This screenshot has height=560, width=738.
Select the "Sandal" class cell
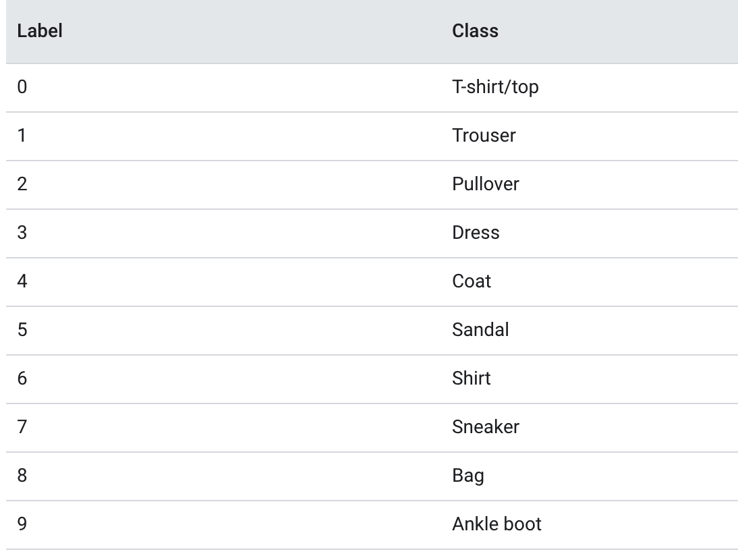(480, 330)
